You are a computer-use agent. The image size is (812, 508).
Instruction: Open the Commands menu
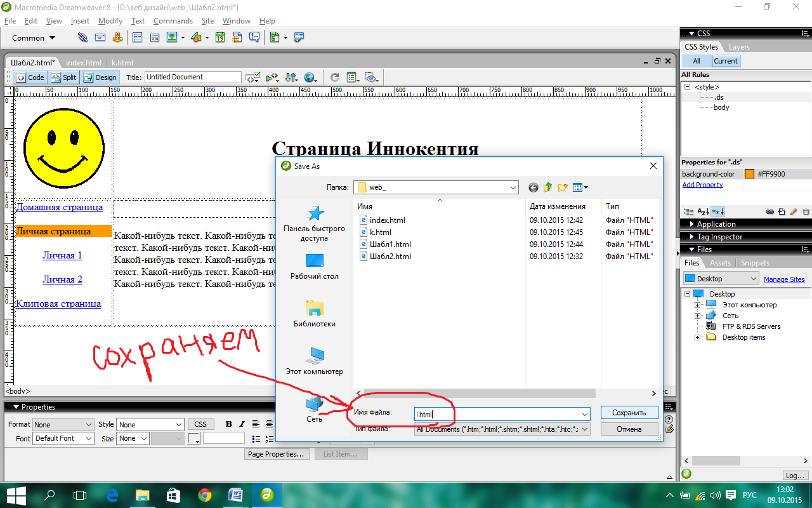[173, 21]
